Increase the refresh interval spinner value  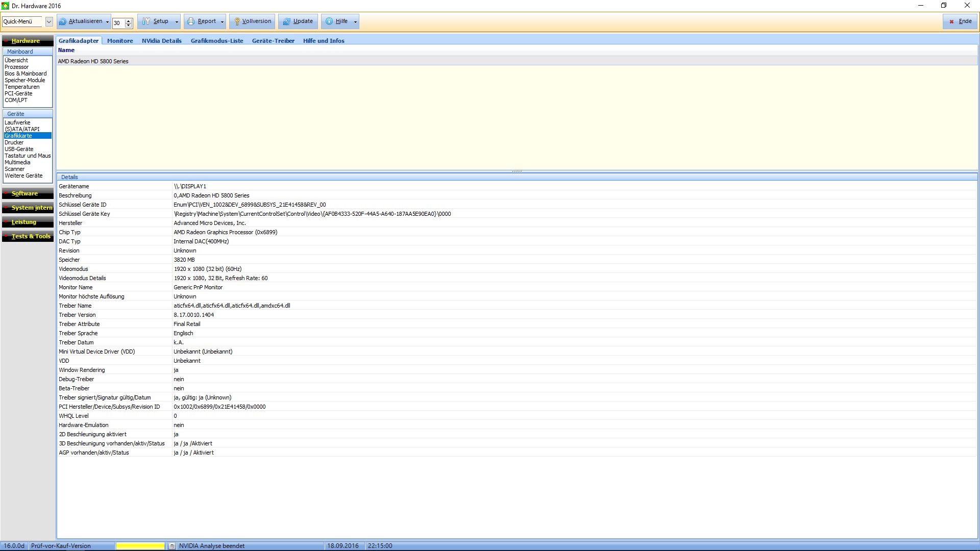tap(129, 20)
